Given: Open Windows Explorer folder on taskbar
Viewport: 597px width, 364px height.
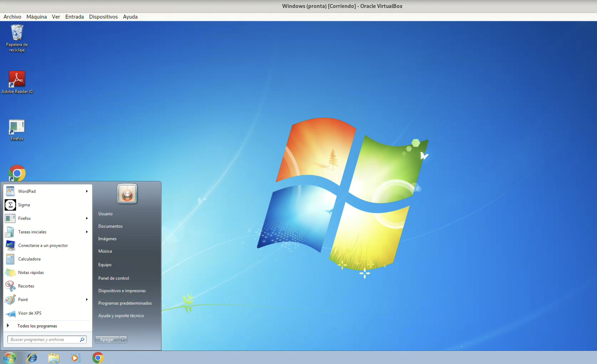Looking at the screenshot, I should (x=54, y=358).
